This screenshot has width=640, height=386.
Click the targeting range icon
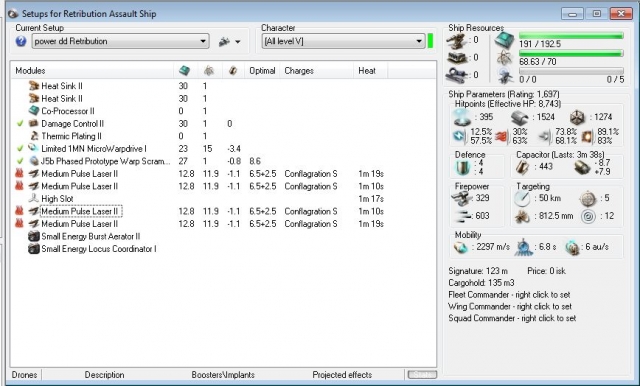click(x=522, y=199)
